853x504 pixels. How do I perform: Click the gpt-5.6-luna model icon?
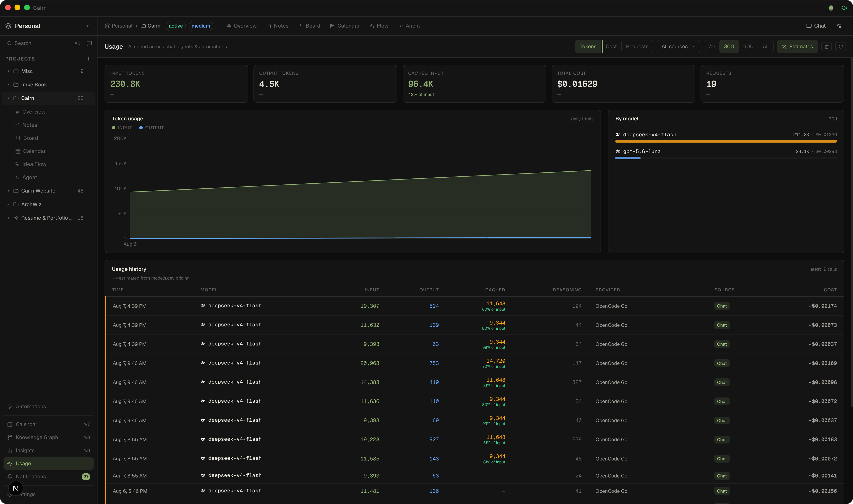point(618,151)
